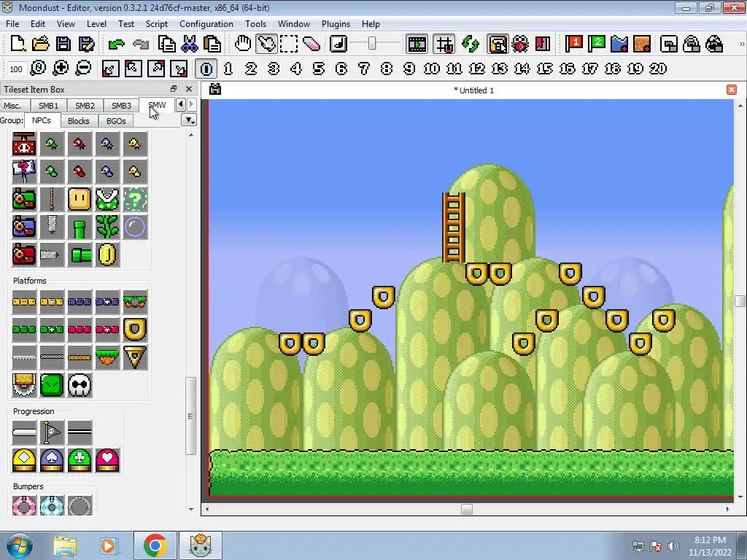This screenshot has width=747, height=560.
Task: Place player 2 start point flag
Action: (x=597, y=44)
